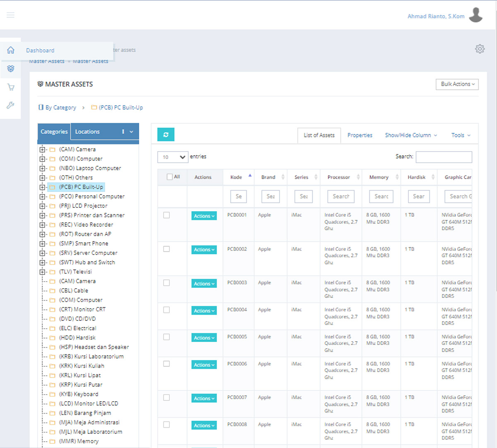Open the shopping cart sidebar icon
This screenshot has height=448, width=497.
click(x=11, y=87)
